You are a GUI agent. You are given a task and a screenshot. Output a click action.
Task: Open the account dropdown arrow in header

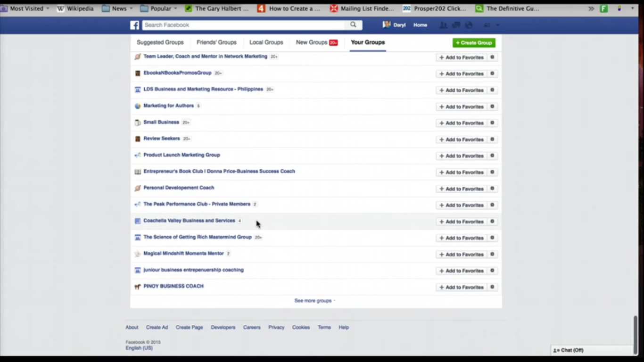pos(497,25)
